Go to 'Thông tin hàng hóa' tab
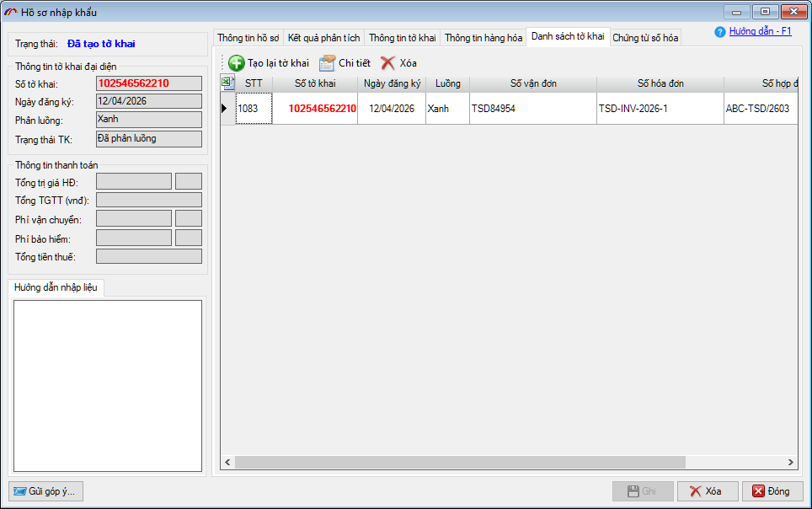The height and width of the screenshot is (509, 812). [x=483, y=38]
